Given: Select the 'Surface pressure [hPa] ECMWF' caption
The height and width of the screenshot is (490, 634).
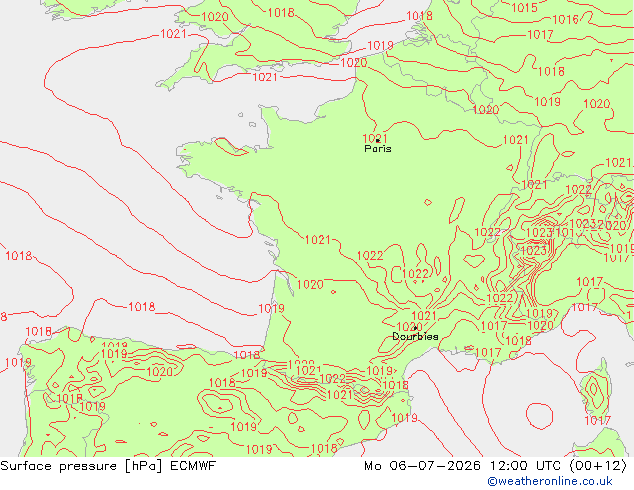Looking at the screenshot, I should (x=108, y=466).
